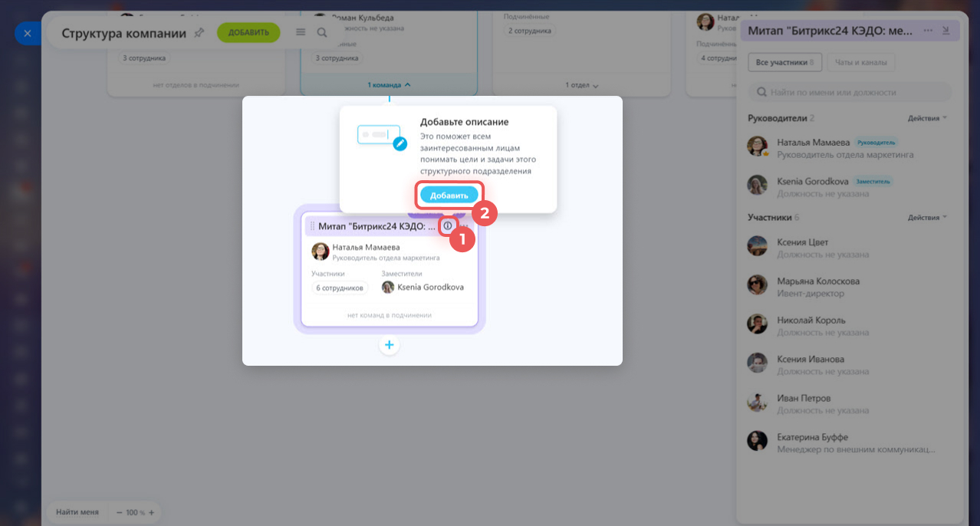This screenshot has height=526, width=980.
Task: Click the Митап title on the team card
Action: (x=377, y=226)
